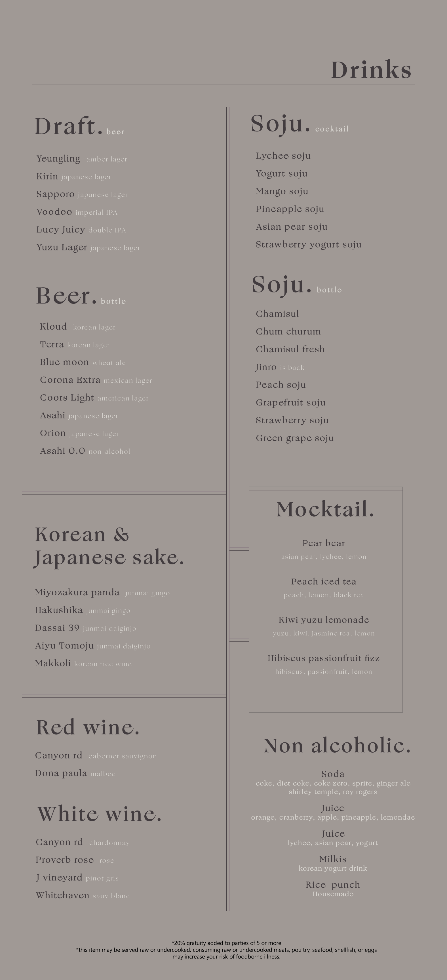Choose Strawberry yogurt soju

click(308, 245)
